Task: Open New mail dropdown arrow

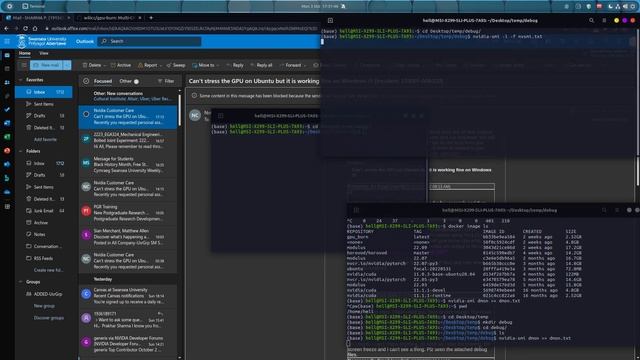Action: tap(67, 65)
